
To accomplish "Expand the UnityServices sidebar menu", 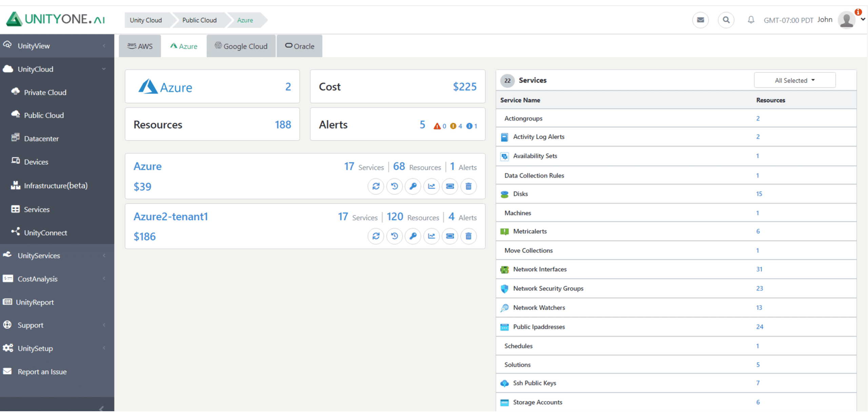I will click(x=57, y=255).
